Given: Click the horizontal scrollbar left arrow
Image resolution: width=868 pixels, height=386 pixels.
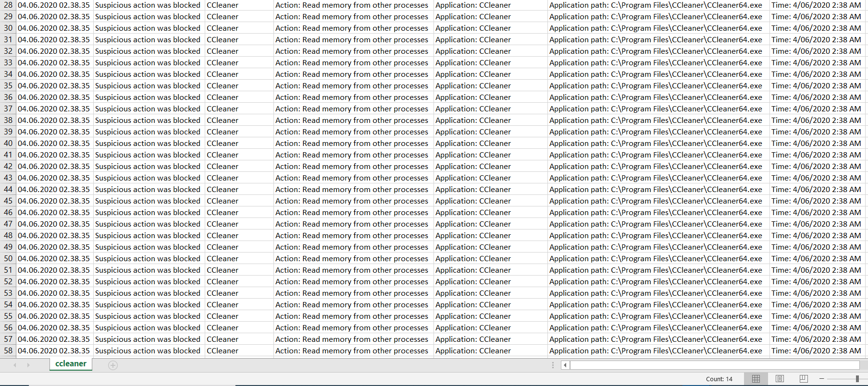Looking at the screenshot, I should [565, 365].
